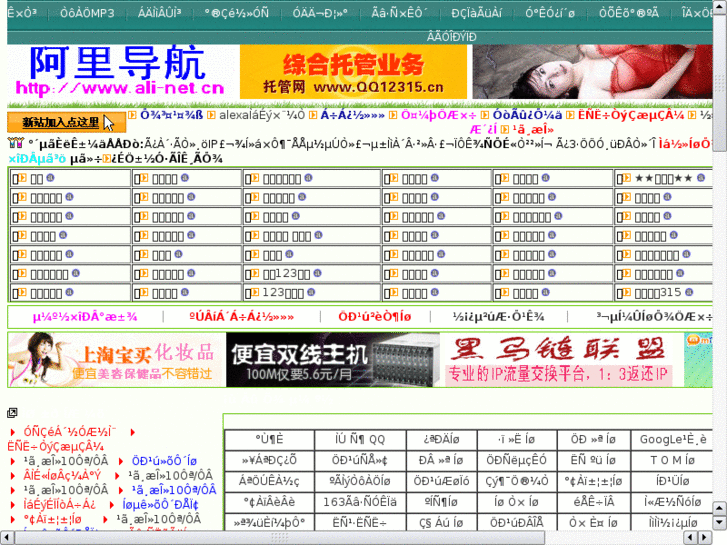Image resolution: width=727 pixels, height=545 pixels.
Task: Open the 综合托管业务 ad banner
Action: click(x=353, y=72)
